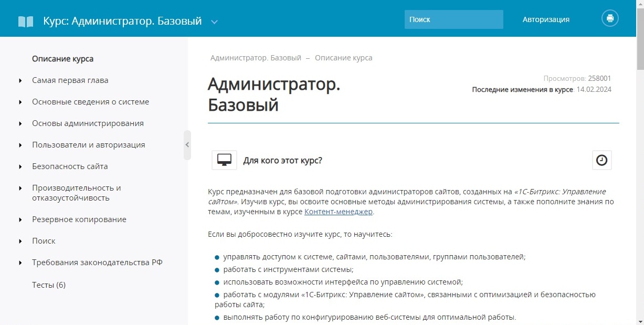The height and width of the screenshot is (325, 644).
Task: Open 'Основы администрирования' chapter
Action: coord(88,123)
